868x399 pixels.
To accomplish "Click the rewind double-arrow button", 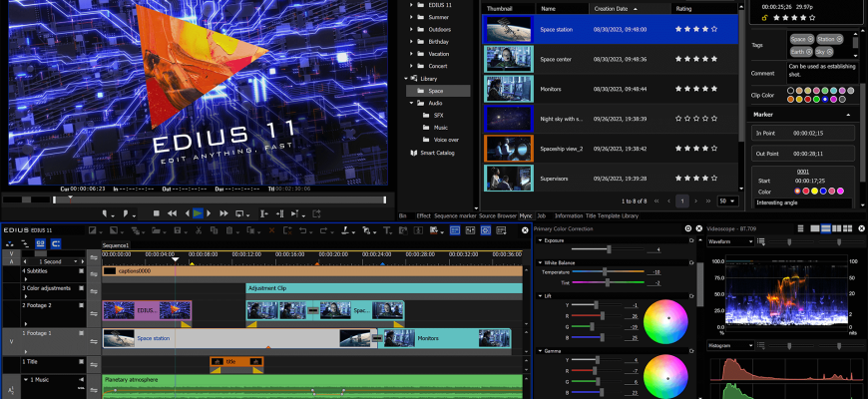I will tap(173, 213).
